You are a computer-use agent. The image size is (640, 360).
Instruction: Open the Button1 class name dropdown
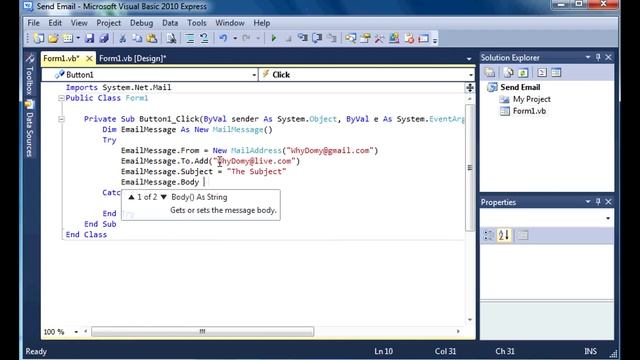coord(254,75)
